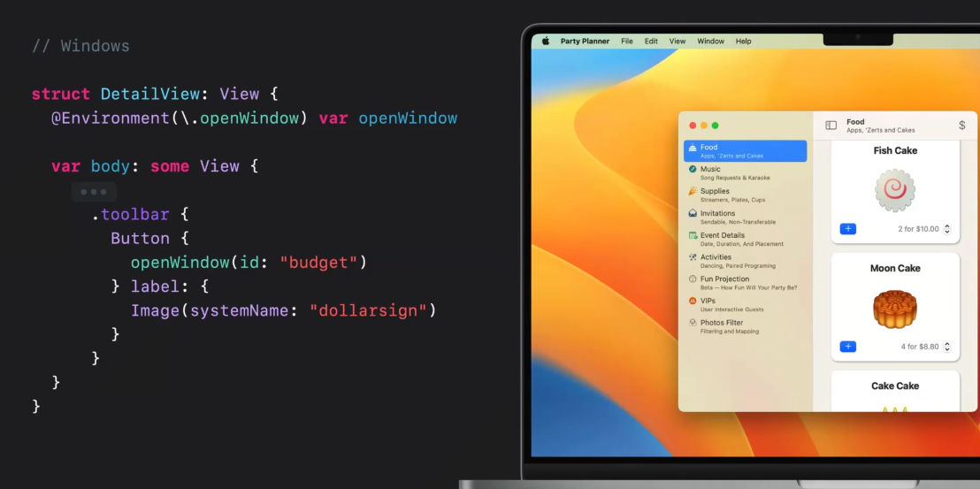Select Supplies in the sidebar
Screen dimensions: 980x489
745,195
